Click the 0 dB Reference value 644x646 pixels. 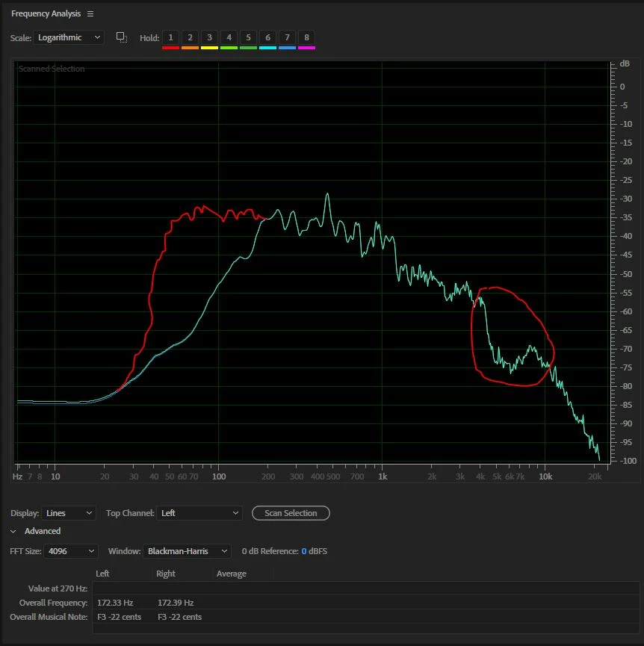click(x=304, y=551)
